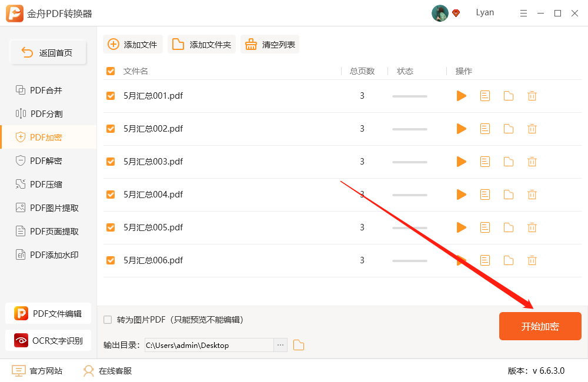Screen dimensions: 588x382
Task: Launch OCR文字识别 from the bottom left
Action: click(48, 340)
